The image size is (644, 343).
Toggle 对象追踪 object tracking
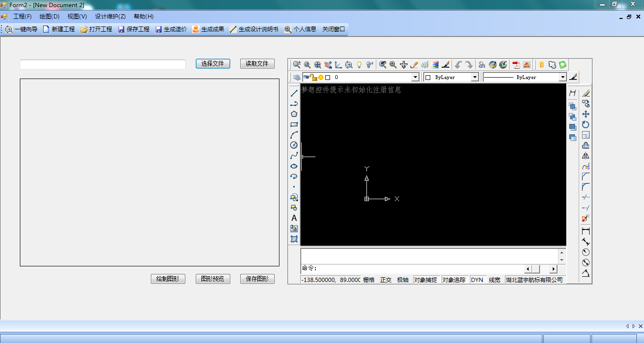(454, 280)
